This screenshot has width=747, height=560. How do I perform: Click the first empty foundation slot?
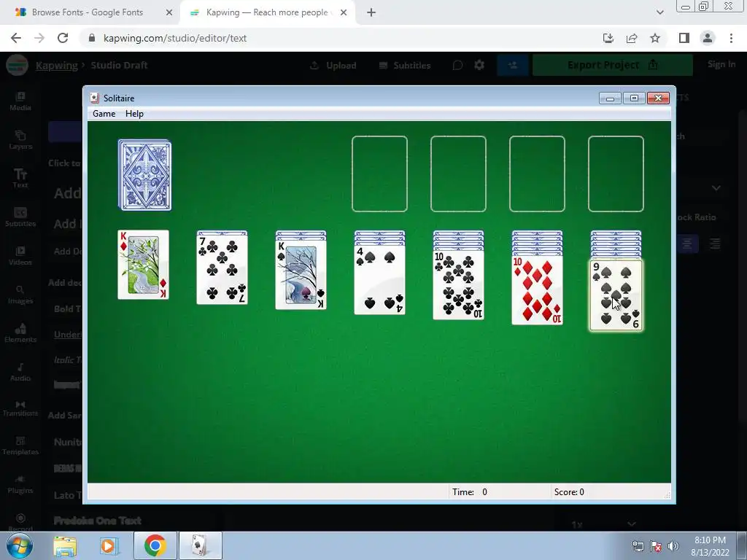pos(379,174)
